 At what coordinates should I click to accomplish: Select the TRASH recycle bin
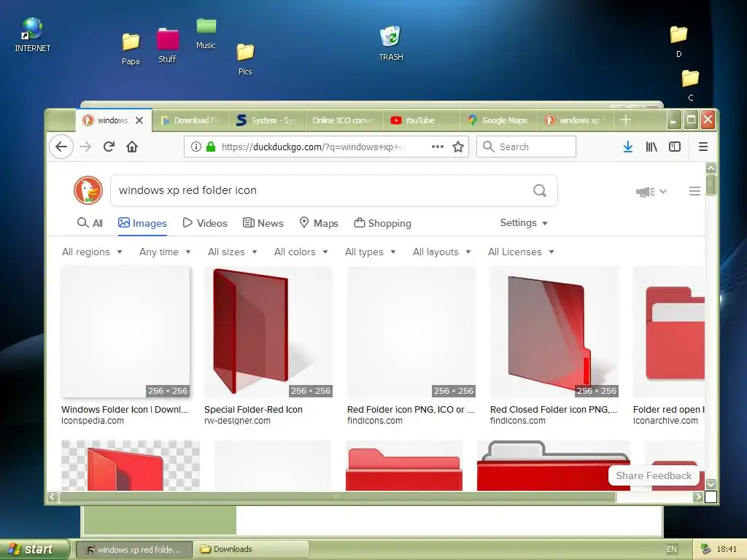pyautogui.click(x=391, y=43)
